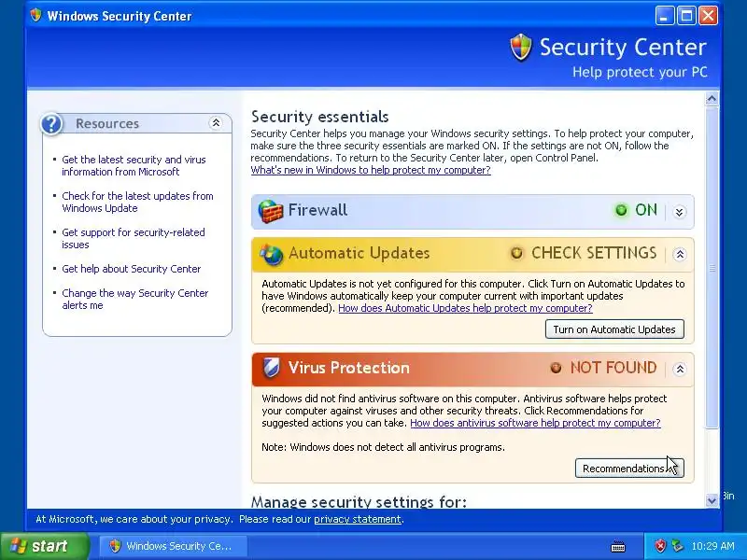The image size is (747, 560).
Task: Select Windows Security Center taskbar button
Action: [174, 546]
